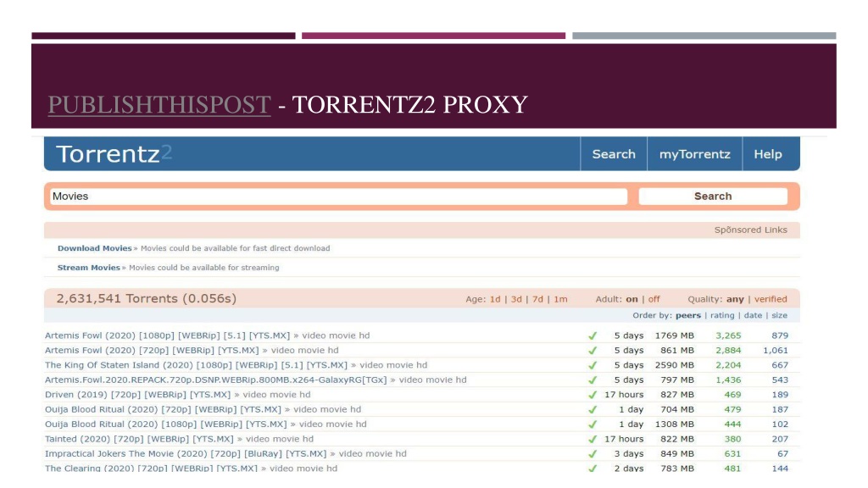Viewport: 868px width, 488px height.
Task: Filter results by age 1m
Action: [x=561, y=299]
